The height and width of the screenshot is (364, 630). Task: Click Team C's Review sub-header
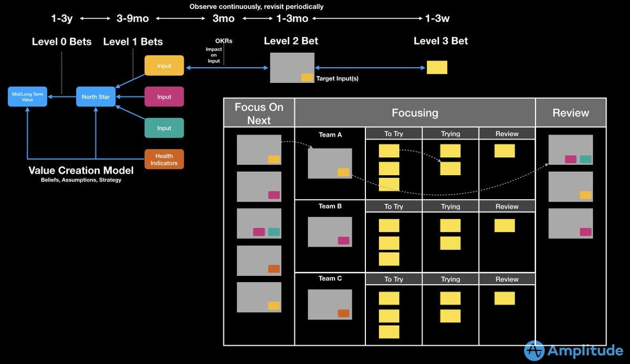[x=507, y=280]
